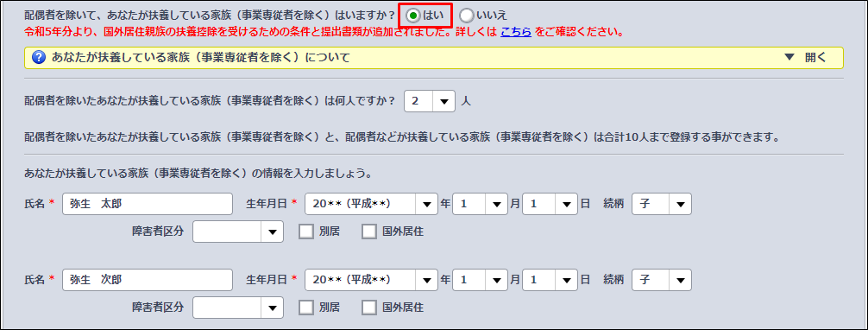The width and height of the screenshot is (868, 330).
Task: Open birth day dropdown for 弥生 太郎
Action: click(x=550, y=204)
